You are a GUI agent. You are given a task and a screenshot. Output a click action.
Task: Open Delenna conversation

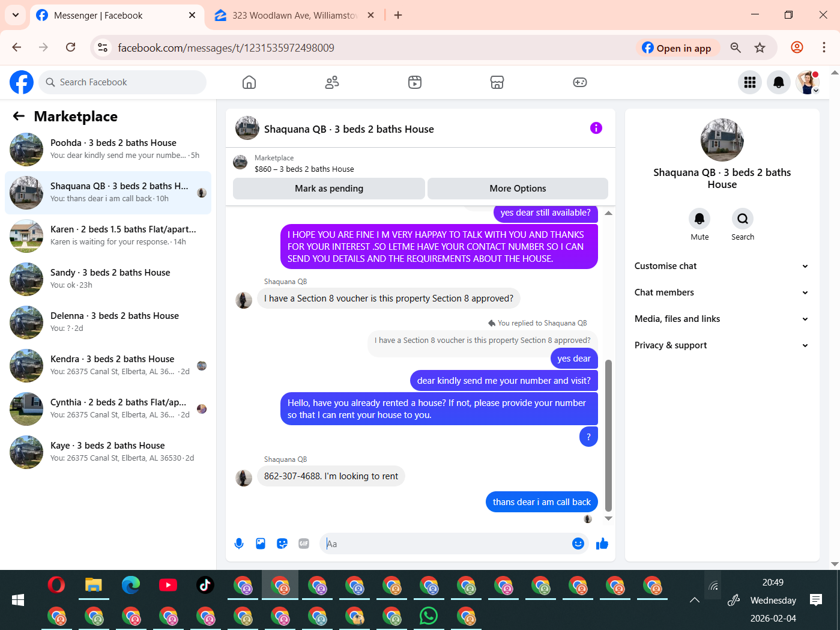108,323
